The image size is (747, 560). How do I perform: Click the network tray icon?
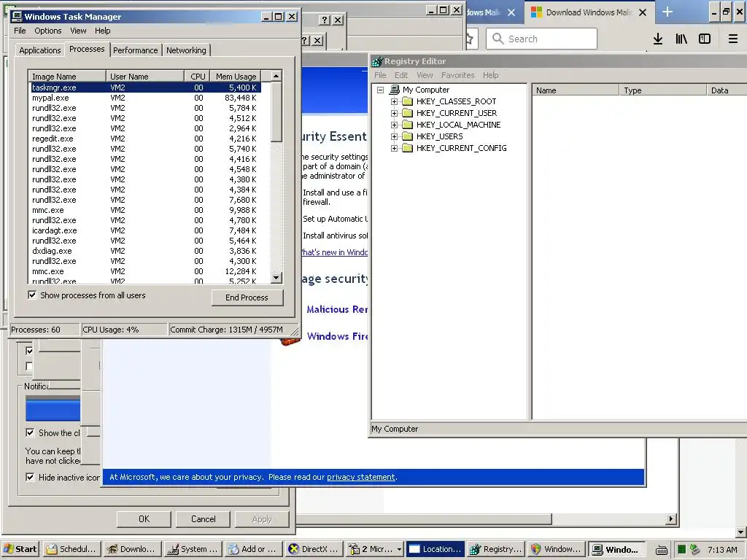tap(695, 550)
